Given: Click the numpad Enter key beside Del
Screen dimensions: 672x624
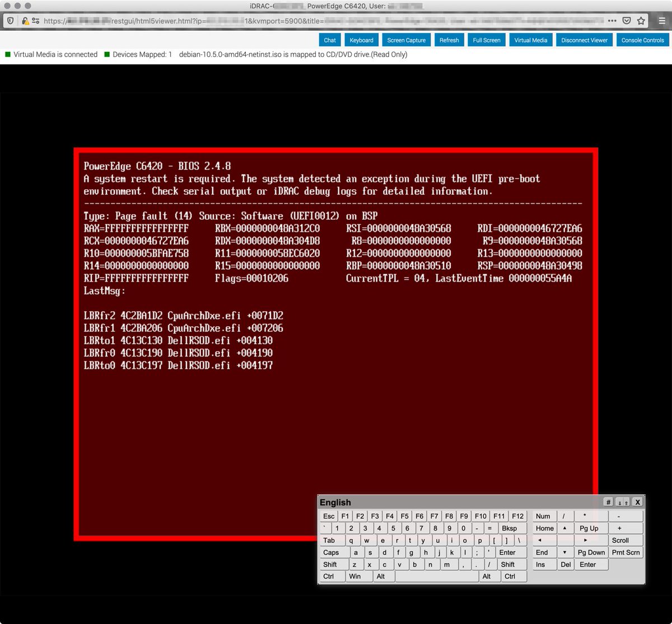Looking at the screenshot, I should click(591, 565).
